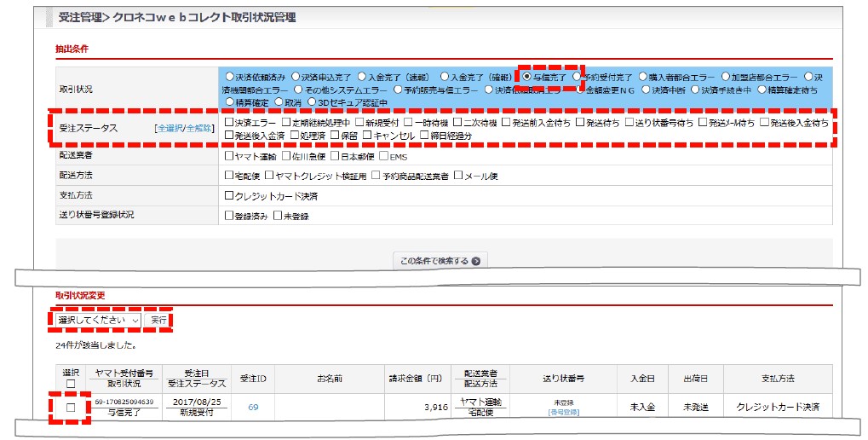Check the クレジットカード決済 payment checkbox
868x440 pixels.
(228, 196)
